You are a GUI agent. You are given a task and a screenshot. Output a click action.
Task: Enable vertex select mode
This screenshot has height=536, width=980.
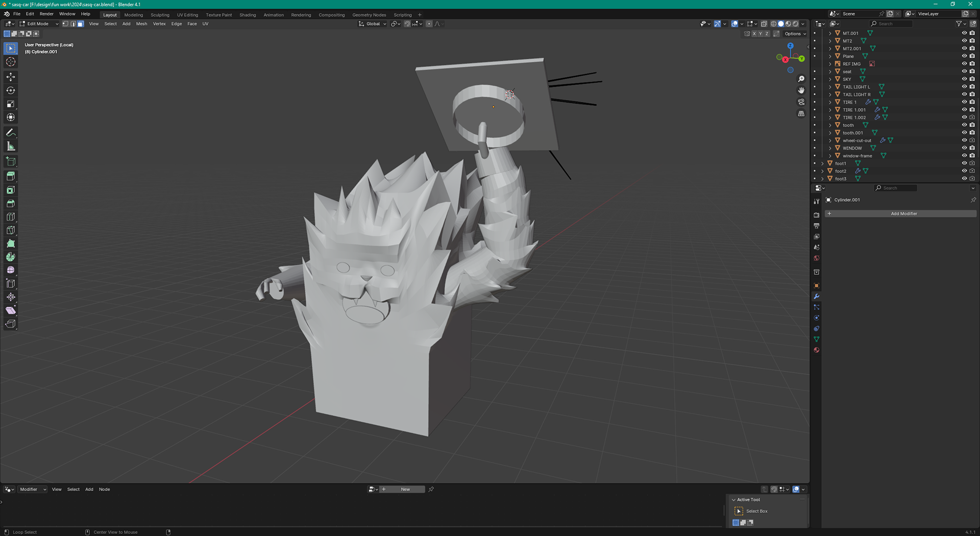(65, 24)
